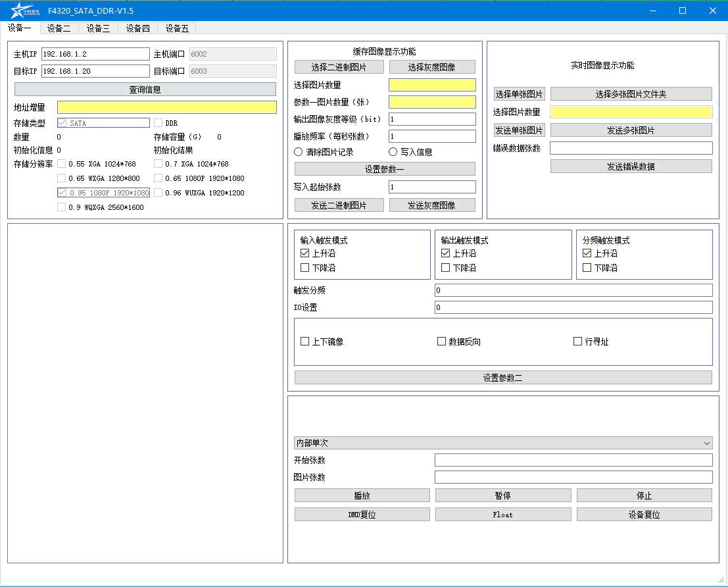The image size is (728, 587).
Task: Check 0.9 WQXGA 2560*1600 resolution
Action: pyautogui.click(x=61, y=207)
